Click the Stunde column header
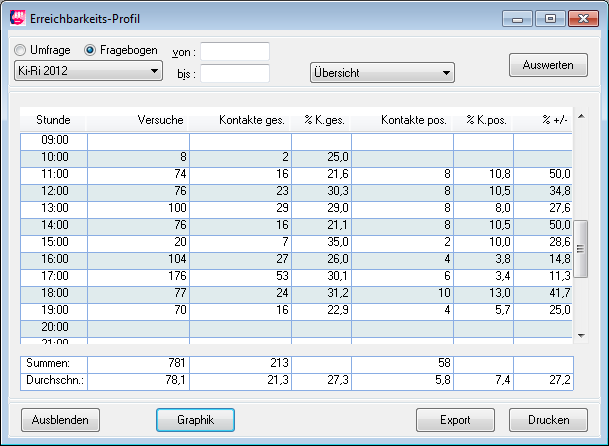Viewport: 609px width, 446px height. 53,120
